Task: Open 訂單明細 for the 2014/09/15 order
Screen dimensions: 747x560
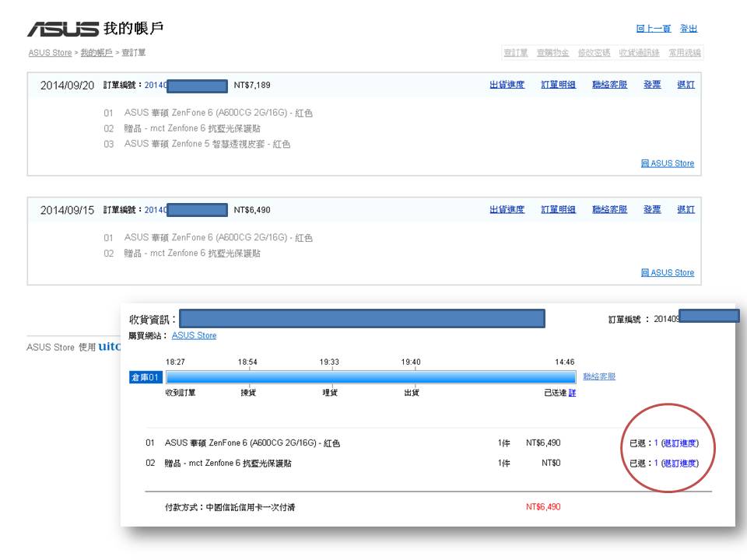Action: [x=559, y=209]
